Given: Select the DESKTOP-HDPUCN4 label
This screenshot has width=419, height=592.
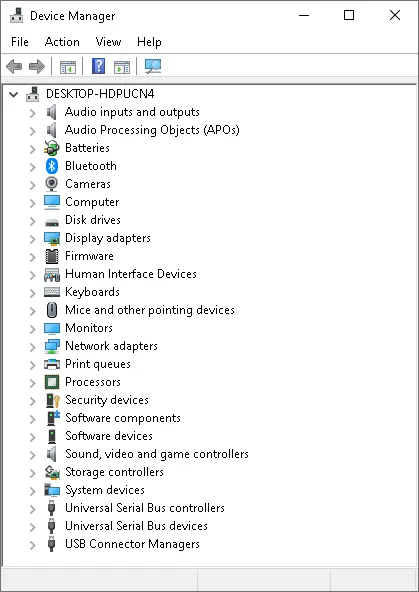Looking at the screenshot, I should pos(100,94).
